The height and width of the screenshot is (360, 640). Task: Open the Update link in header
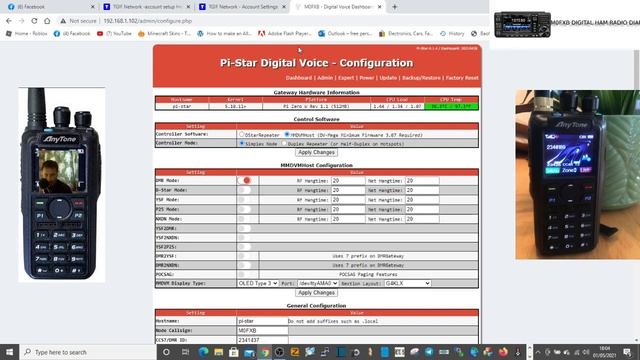388,78
